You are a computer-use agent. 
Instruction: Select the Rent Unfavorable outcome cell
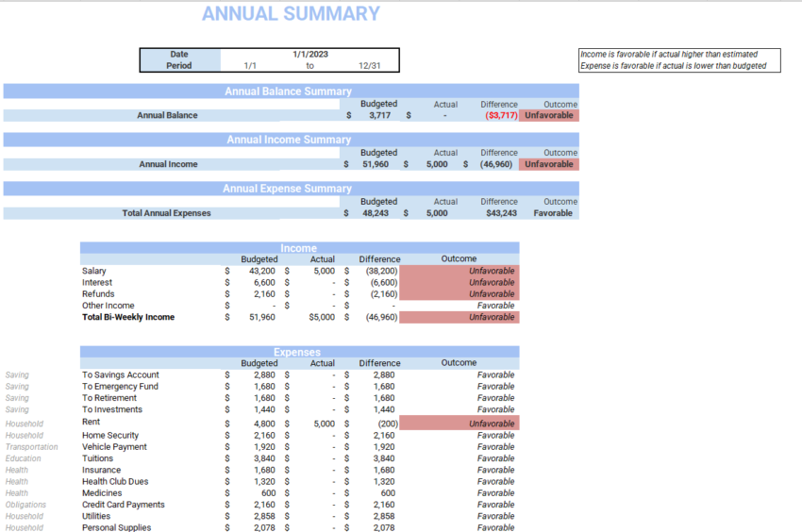coord(459,423)
